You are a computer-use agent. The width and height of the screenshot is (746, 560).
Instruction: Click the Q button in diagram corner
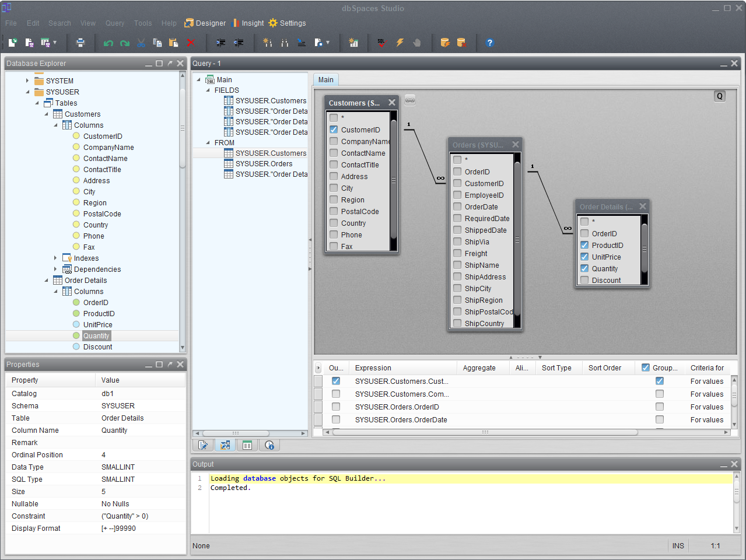720,96
